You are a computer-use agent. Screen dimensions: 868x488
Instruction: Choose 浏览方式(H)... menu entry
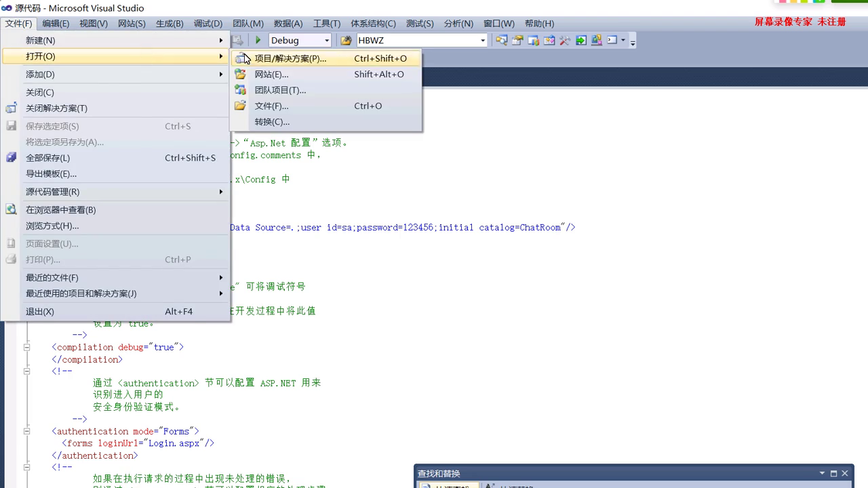tap(115, 226)
